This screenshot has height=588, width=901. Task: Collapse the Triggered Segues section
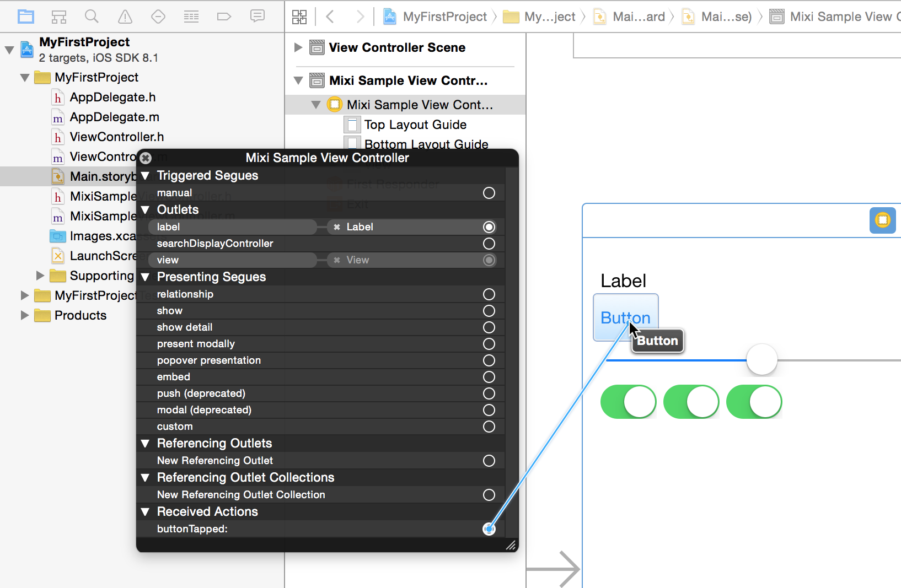coord(146,176)
